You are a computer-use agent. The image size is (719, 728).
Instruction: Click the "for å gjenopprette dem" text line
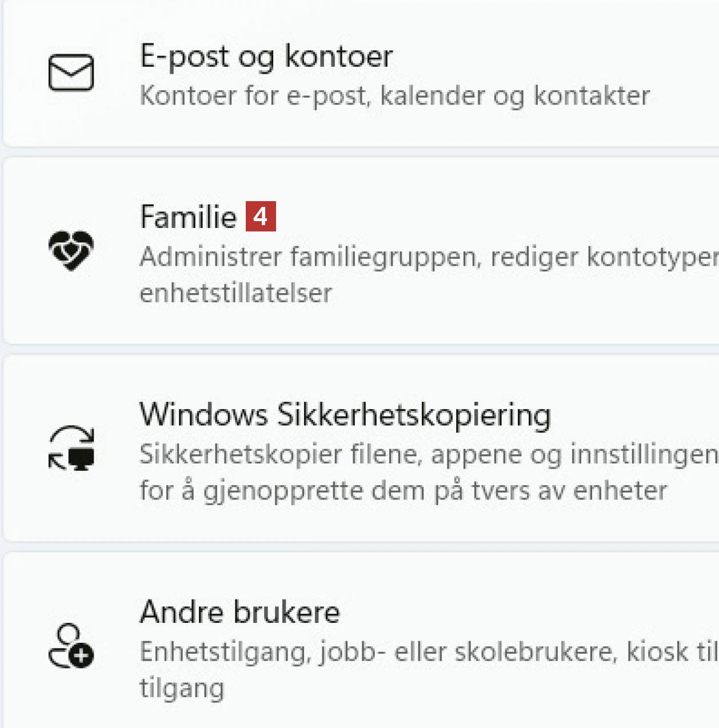tap(403, 490)
